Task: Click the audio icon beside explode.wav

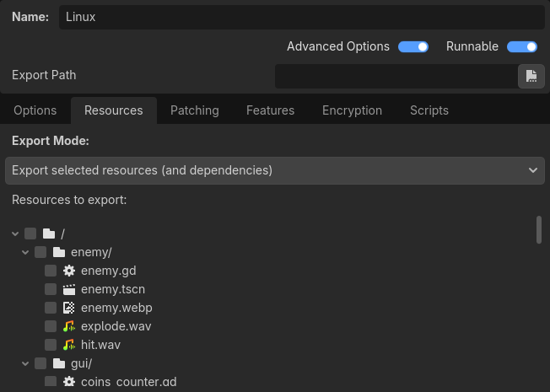Action: [70, 326]
